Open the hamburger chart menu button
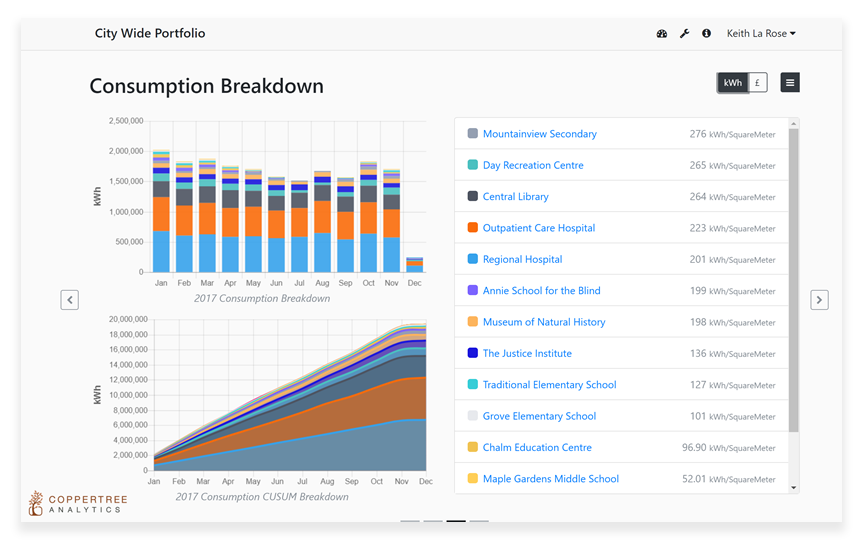864x540 pixels. (790, 83)
